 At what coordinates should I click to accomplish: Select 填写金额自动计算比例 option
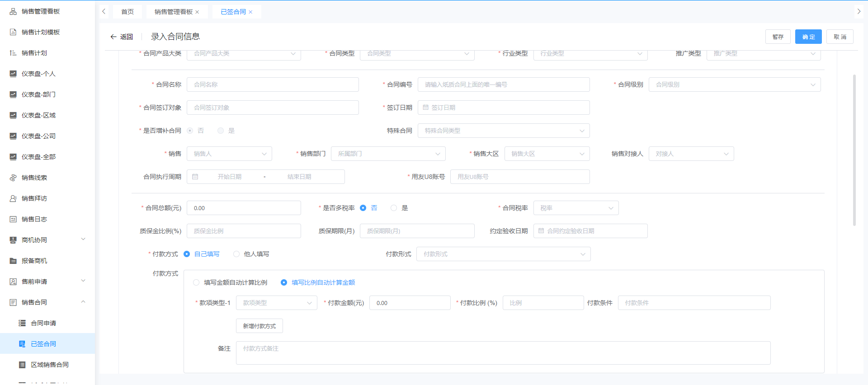[x=196, y=282]
